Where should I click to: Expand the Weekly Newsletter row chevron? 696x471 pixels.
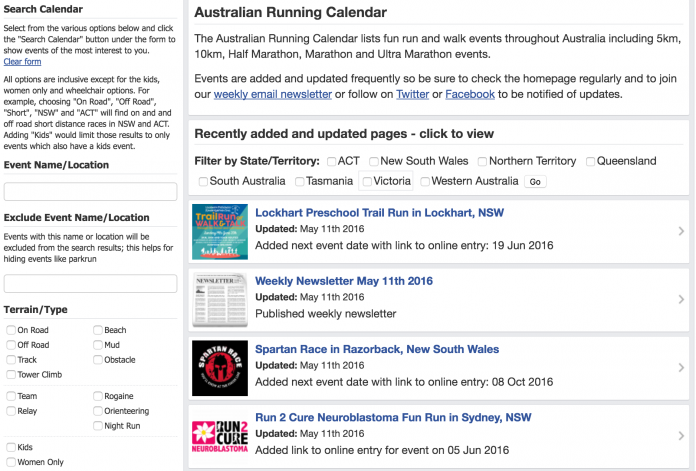coord(681,300)
